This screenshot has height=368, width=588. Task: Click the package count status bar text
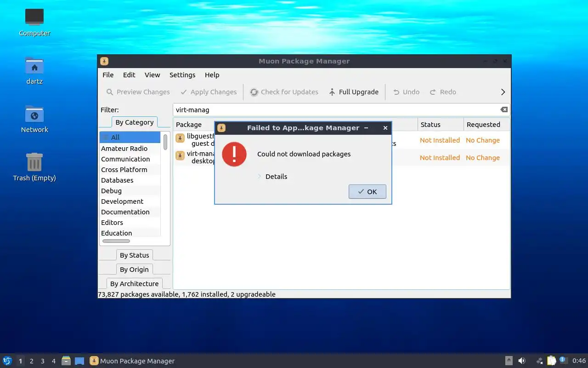click(x=187, y=294)
